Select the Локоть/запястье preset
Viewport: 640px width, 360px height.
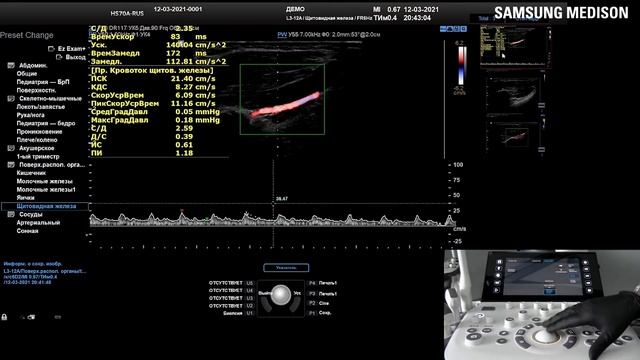click(x=40, y=107)
